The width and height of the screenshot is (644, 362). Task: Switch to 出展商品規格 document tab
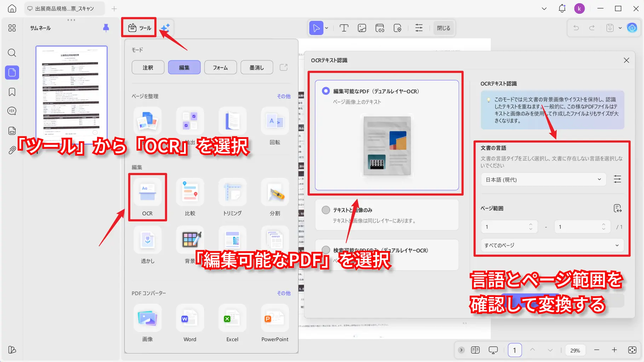pyautogui.click(x=64, y=8)
